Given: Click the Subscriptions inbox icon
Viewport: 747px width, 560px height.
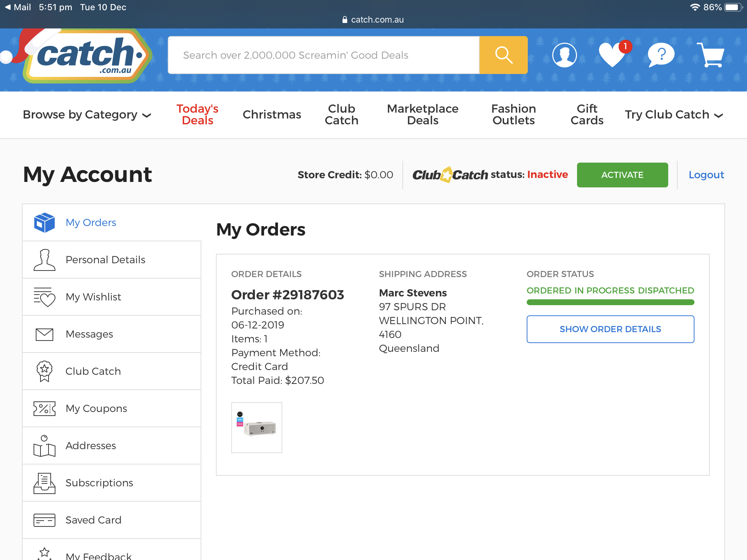Looking at the screenshot, I should click(x=44, y=483).
